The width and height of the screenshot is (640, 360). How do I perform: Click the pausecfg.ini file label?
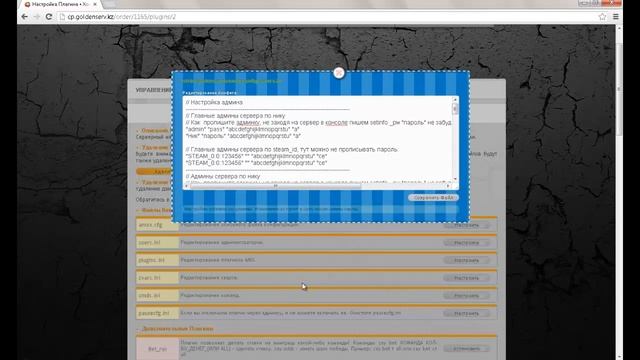point(153,313)
